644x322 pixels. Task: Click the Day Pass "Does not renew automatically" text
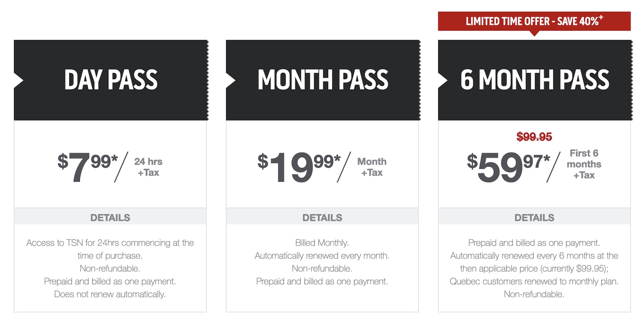click(110, 295)
